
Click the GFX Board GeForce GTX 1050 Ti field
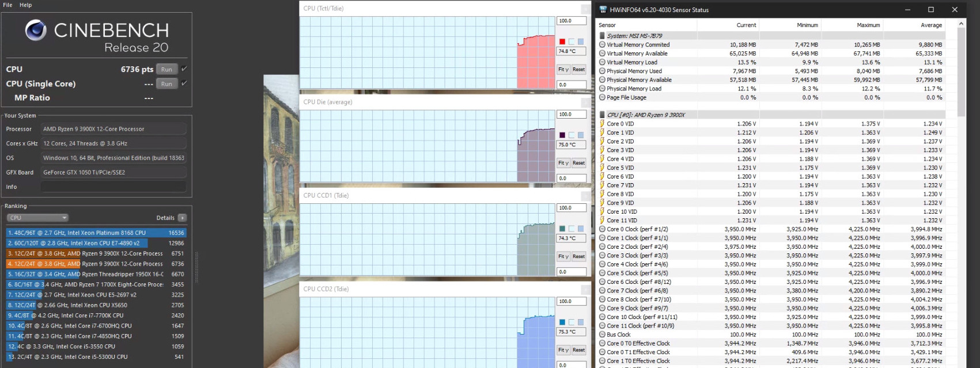click(x=113, y=172)
